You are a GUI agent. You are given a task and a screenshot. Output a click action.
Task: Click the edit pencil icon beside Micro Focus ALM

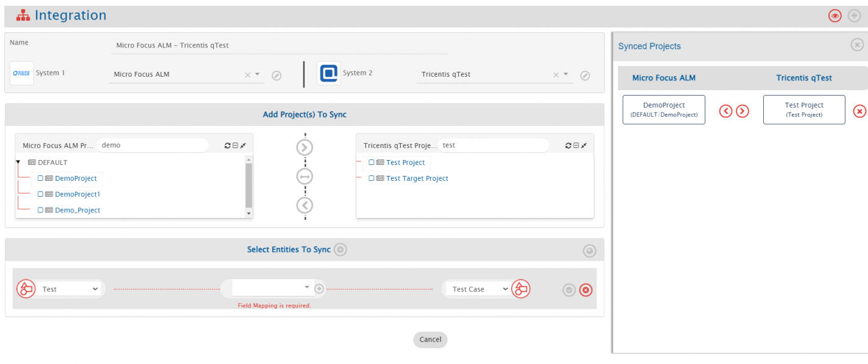277,75
